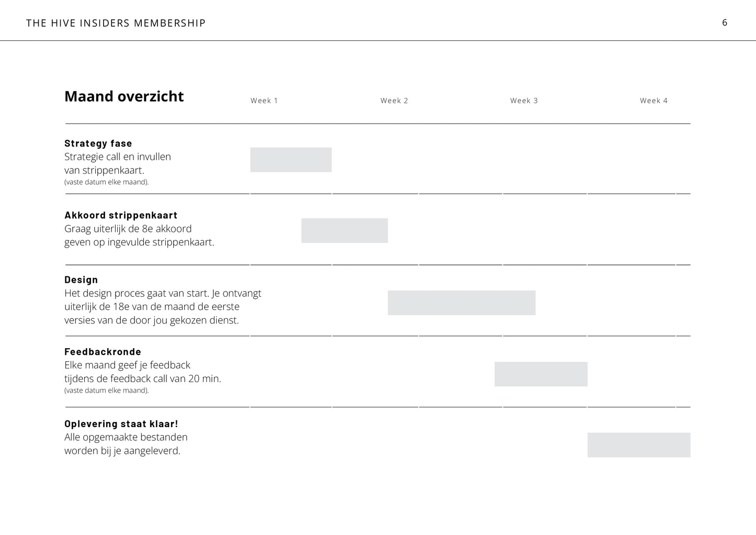Select the Feedbackronde gray timeline bar

[541, 374]
